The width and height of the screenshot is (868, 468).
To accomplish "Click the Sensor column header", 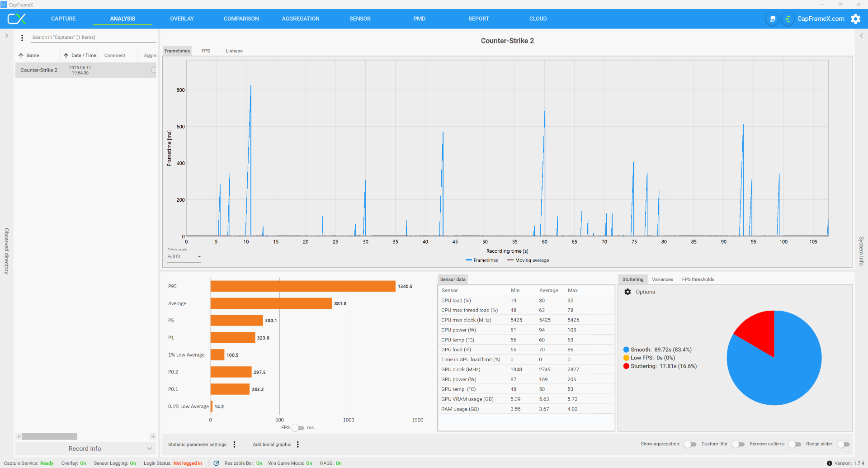I will [450, 290].
